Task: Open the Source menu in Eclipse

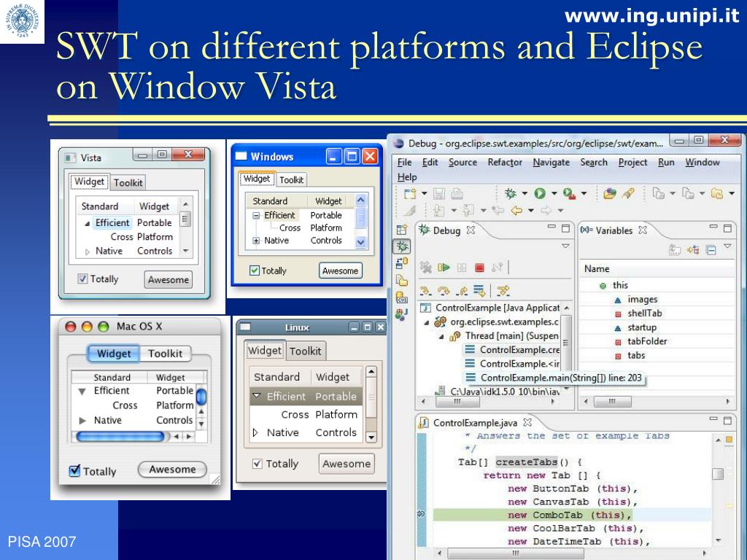Action: click(462, 163)
